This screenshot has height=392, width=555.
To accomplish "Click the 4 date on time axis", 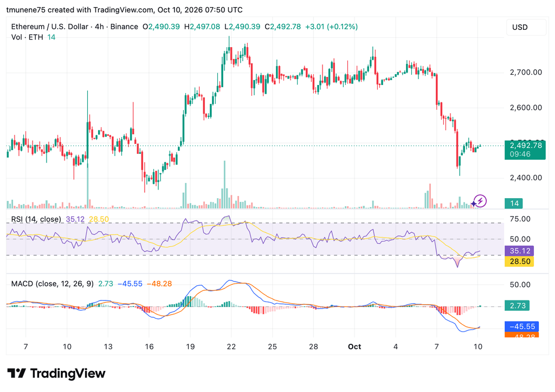I will 395,347.
